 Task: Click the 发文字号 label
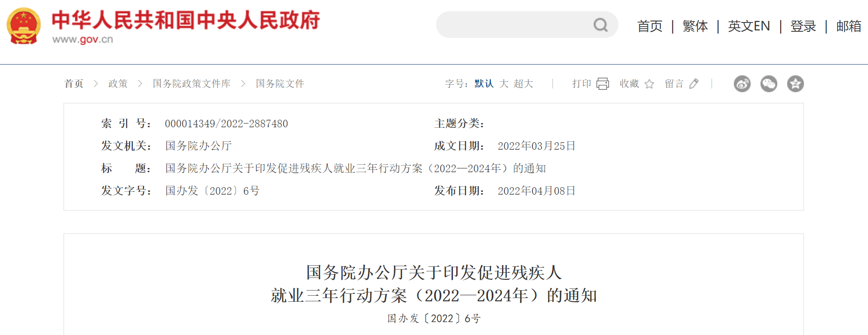[126, 191]
